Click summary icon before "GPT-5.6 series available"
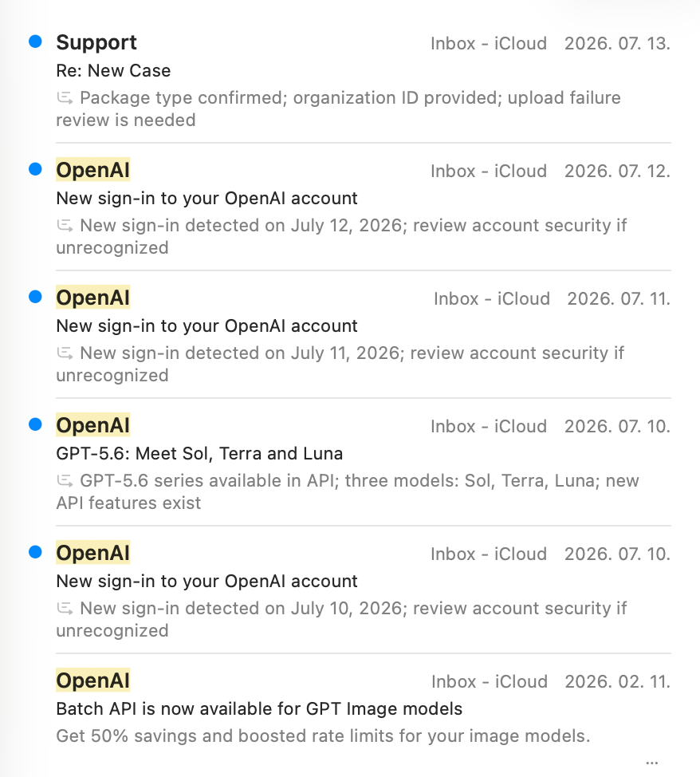This screenshot has height=777, width=700. [x=65, y=481]
